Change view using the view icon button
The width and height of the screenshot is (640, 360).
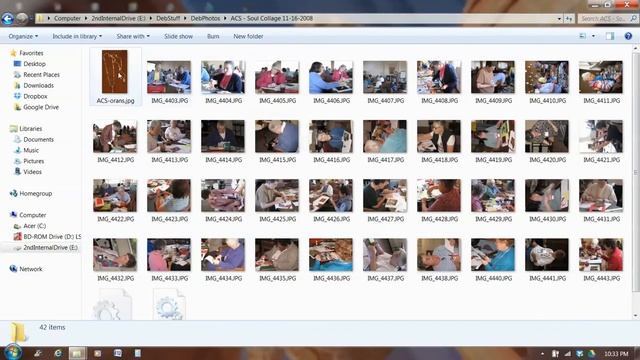pyautogui.click(x=582, y=36)
